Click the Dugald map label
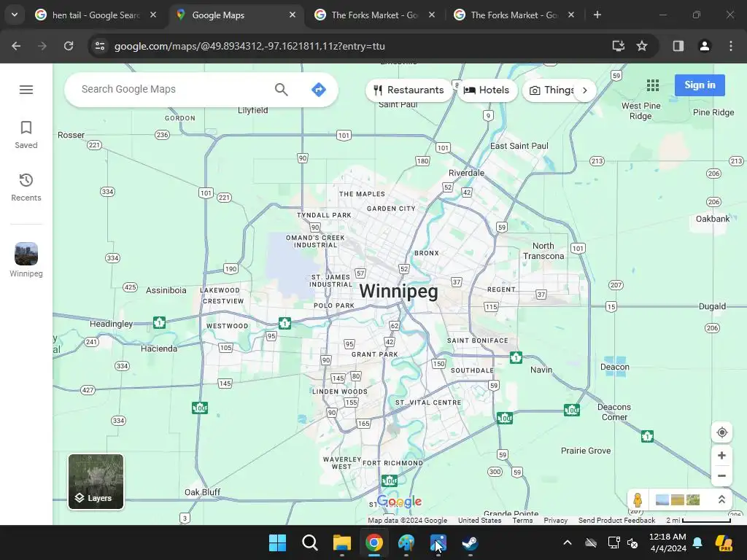The width and height of the screenshot is (747, 560). 712,306
